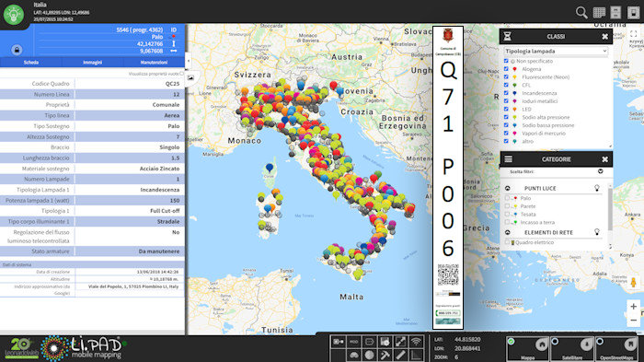This screenshot has height=362, width=644.
Task: Zoom out the map with minus button
Action: click(x=633, y=320)
